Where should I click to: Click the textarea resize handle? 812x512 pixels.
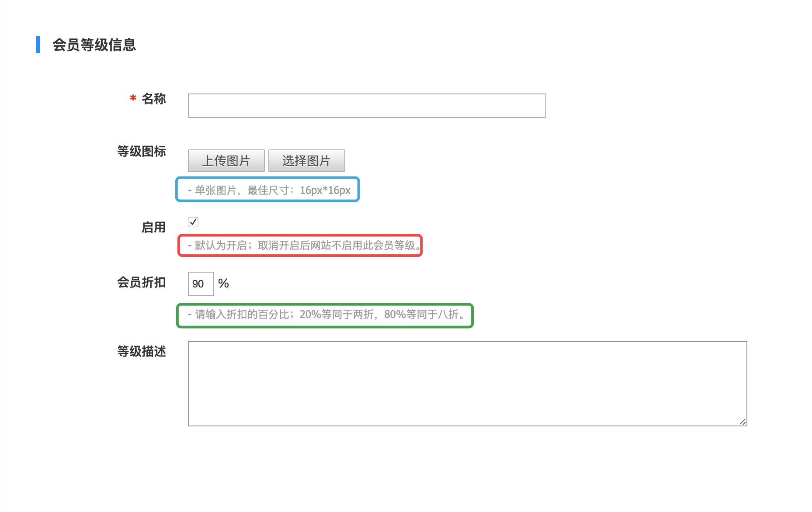coord(743,421)
